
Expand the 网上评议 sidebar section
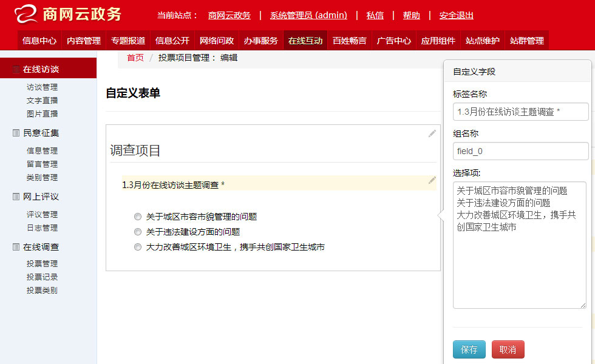pos(41,197)
